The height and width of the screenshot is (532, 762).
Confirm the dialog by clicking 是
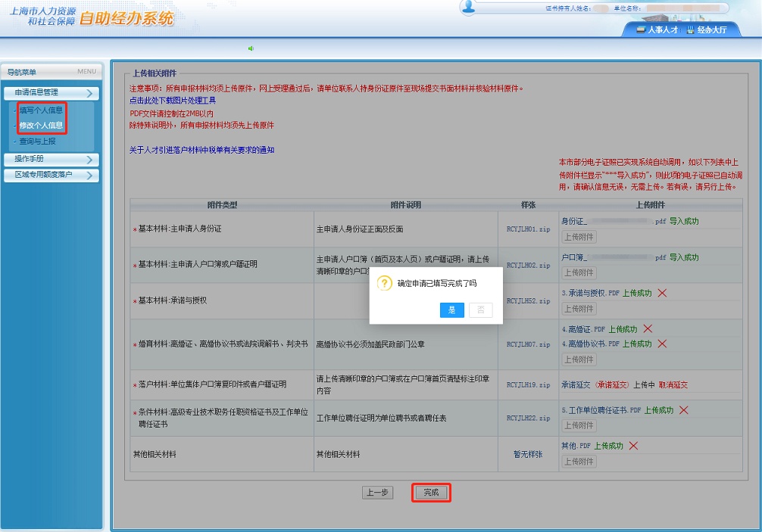pos(451,310)
